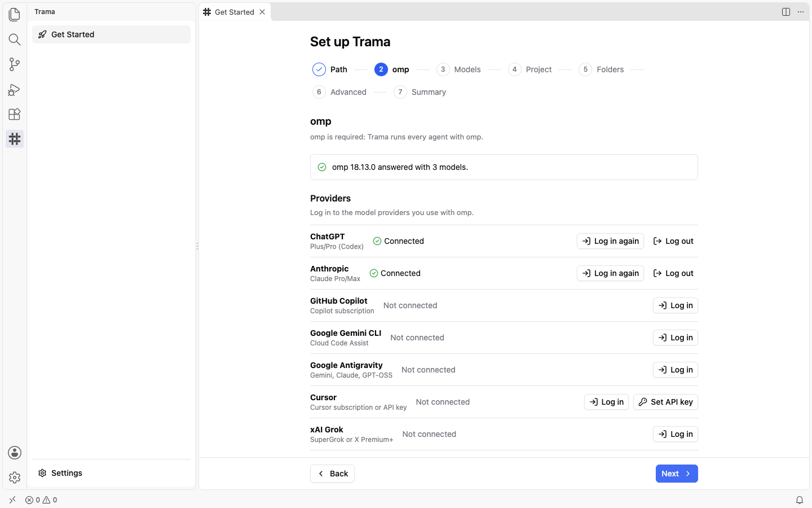Click the split editor layout icon
The width and height of the screenshot is (812, 508).
(786, 12)
